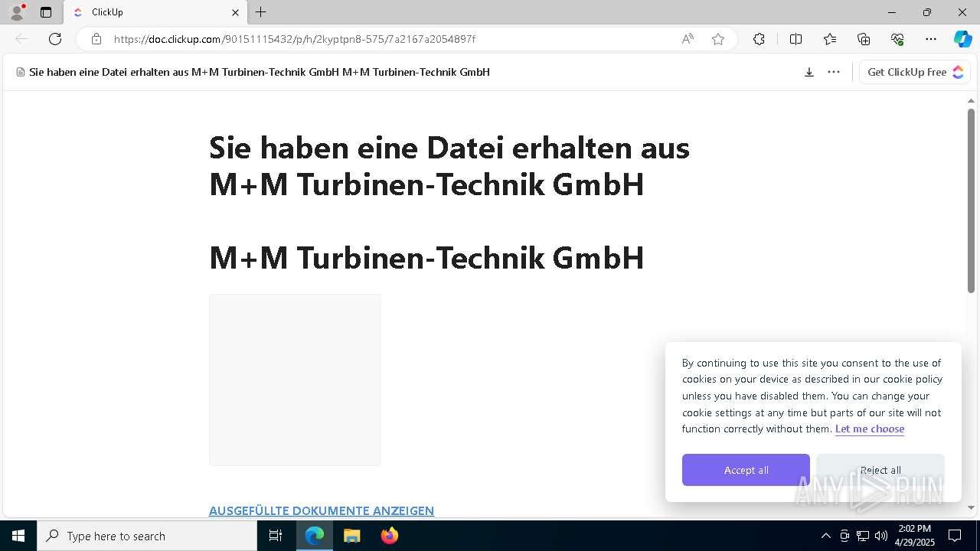Viewport: 980px width, 551px height.
Task: Click the document page icon beside title
Action: tap(21, 72)
